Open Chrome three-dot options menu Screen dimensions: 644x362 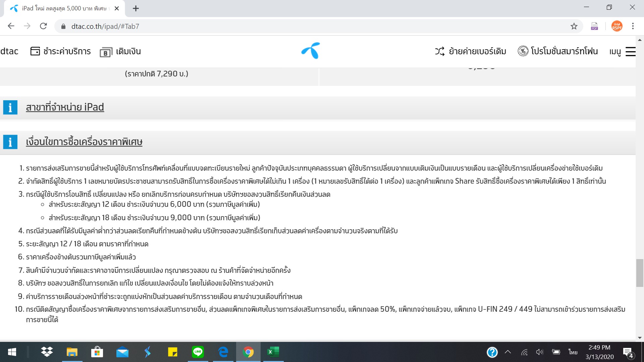click(633, 26)
